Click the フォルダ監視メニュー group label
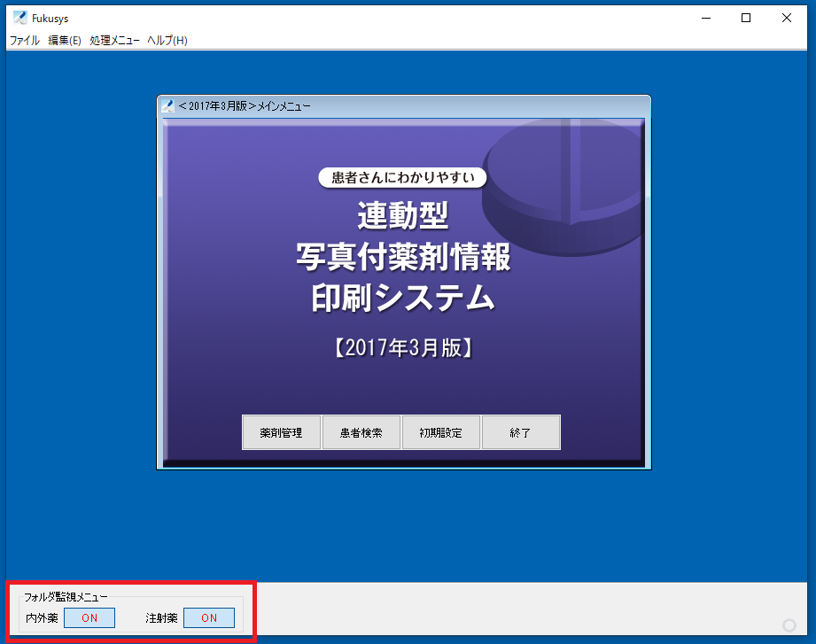The width and height of the screenshot is (816, 644). pos(66,597)
